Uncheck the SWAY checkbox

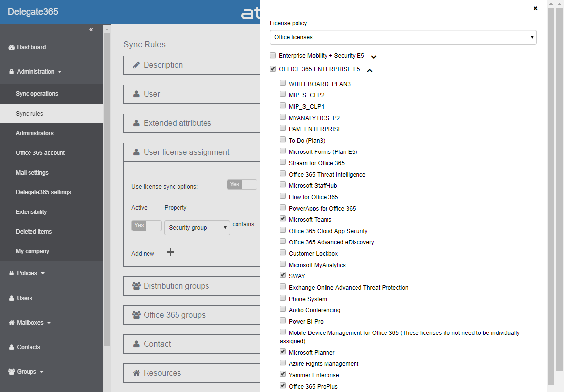(283, 275)
